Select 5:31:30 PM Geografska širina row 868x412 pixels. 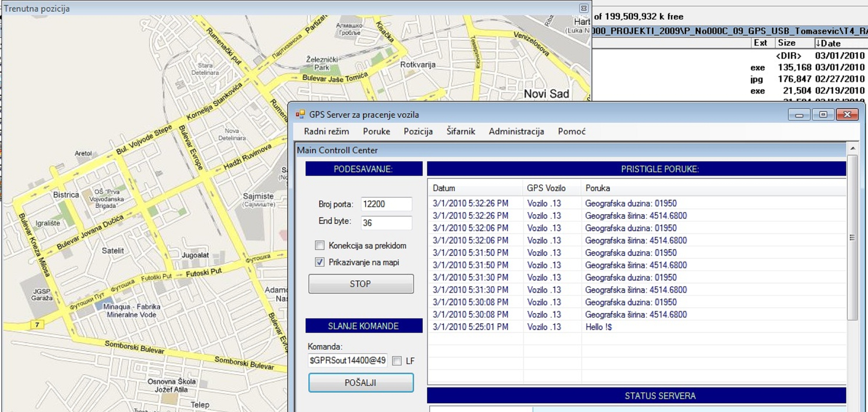pos(637,290)
